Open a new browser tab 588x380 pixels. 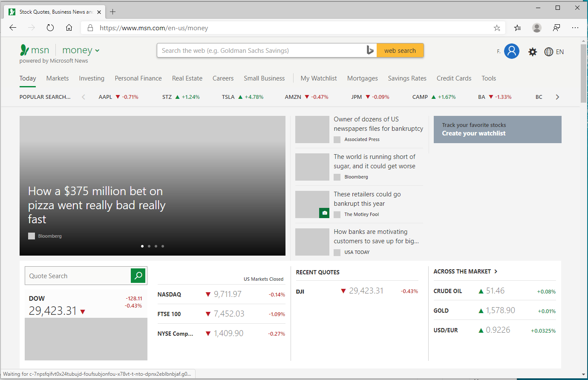[112, 12]
